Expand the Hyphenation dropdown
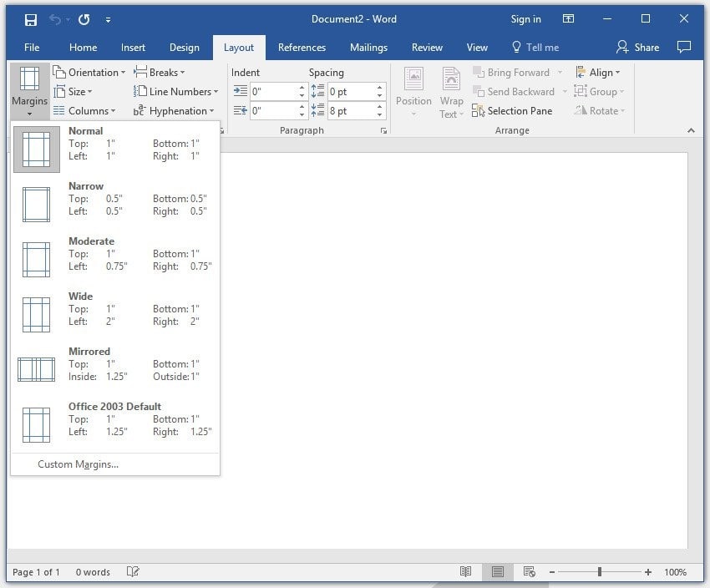This screenshot has height=588, width=710. pyautogui.click(x=174, y=111)
